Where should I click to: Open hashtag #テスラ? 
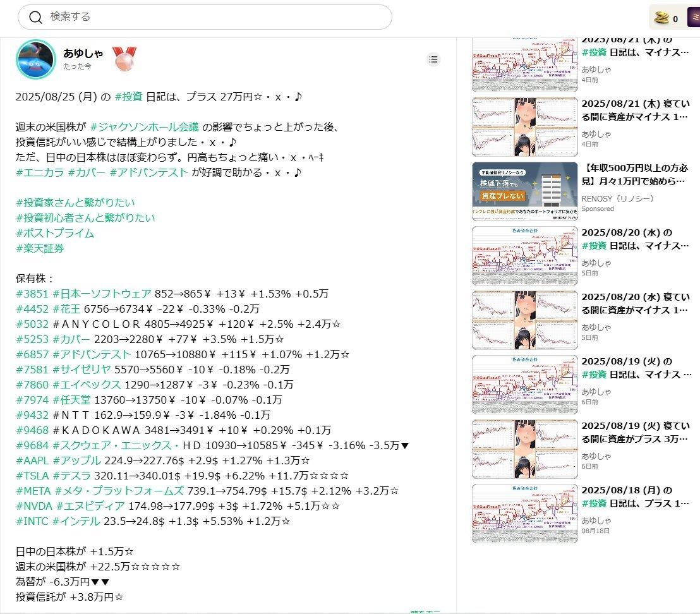click(x=72, y=476)
